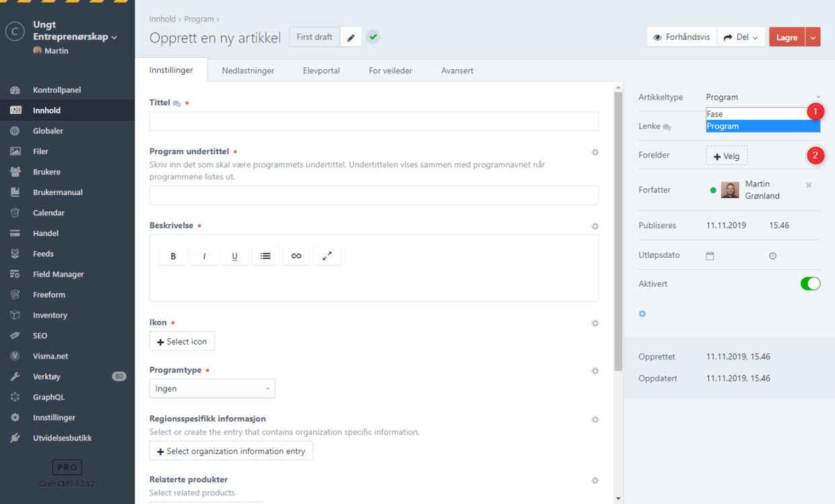Toggle the Aktivert switch off

[810, 284]
